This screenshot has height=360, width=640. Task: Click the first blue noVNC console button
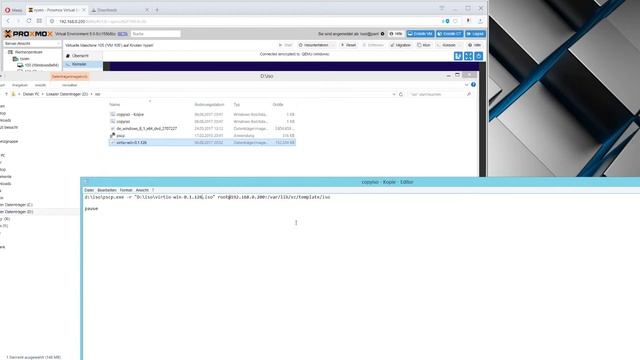(x=458, y=56)
